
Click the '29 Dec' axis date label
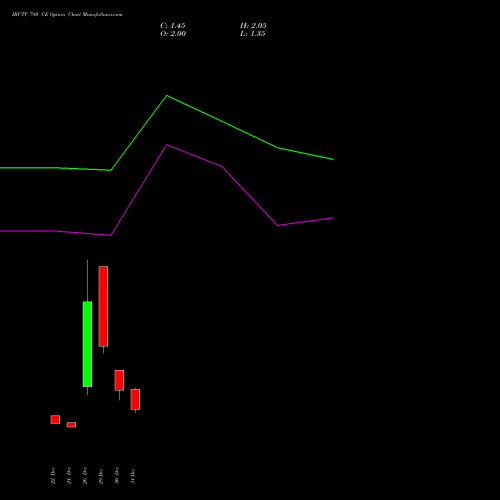click(x=101, y=476)
